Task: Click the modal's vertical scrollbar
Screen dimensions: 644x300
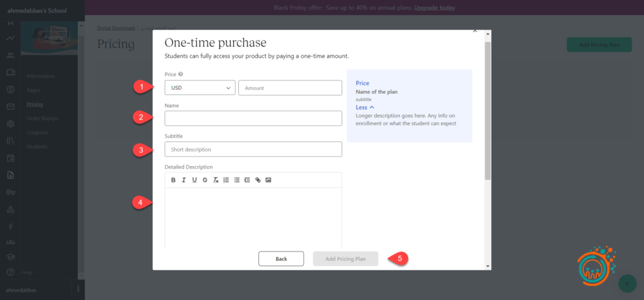Action: click(488, 113)
